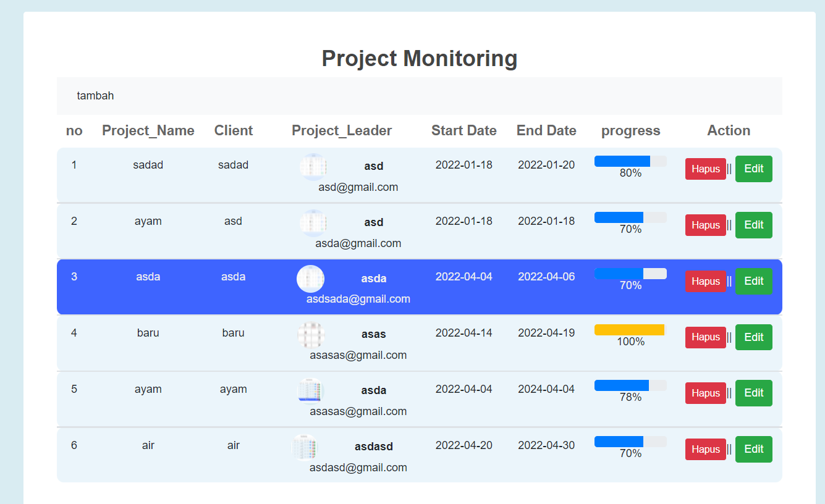Screen dimensions: 825x504
Task: Edit the sadad project row
Action: [754, 169]
